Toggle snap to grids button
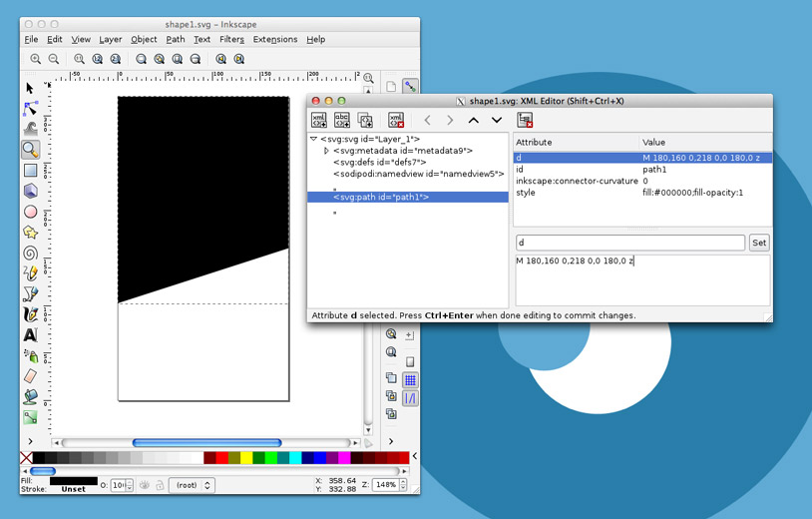Viewport: 812px width, 519px height. click(x=410, y=380)
